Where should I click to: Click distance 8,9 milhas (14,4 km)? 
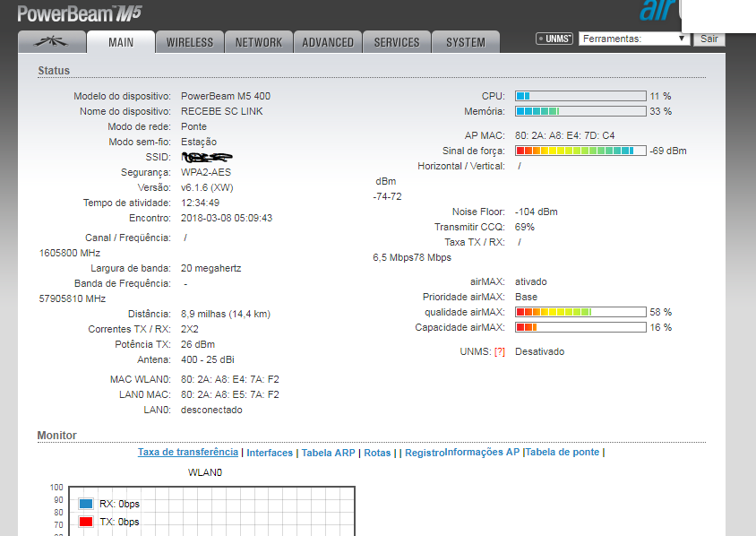(226, 314)
